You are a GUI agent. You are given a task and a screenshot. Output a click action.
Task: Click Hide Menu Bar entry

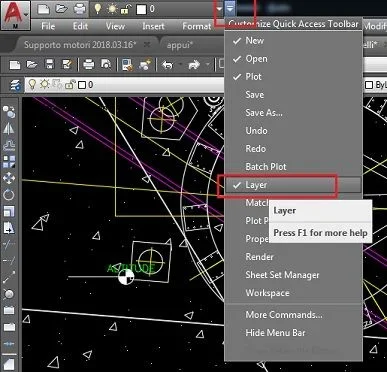293,333
